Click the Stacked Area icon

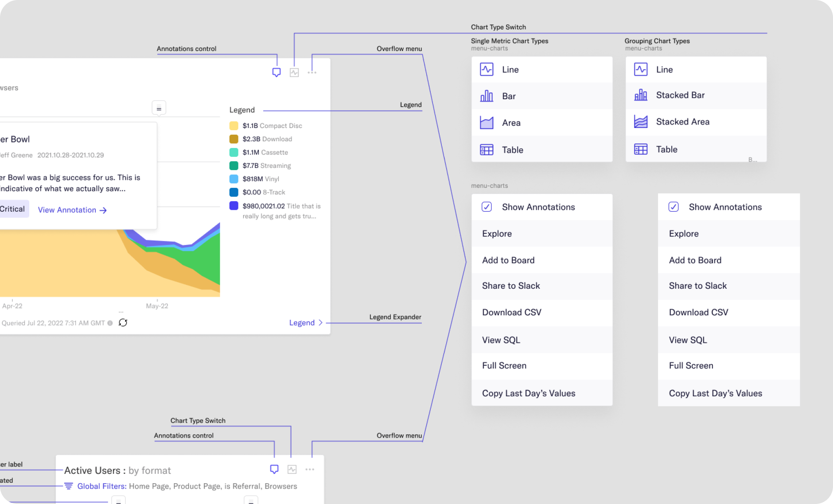pos(641,122)
